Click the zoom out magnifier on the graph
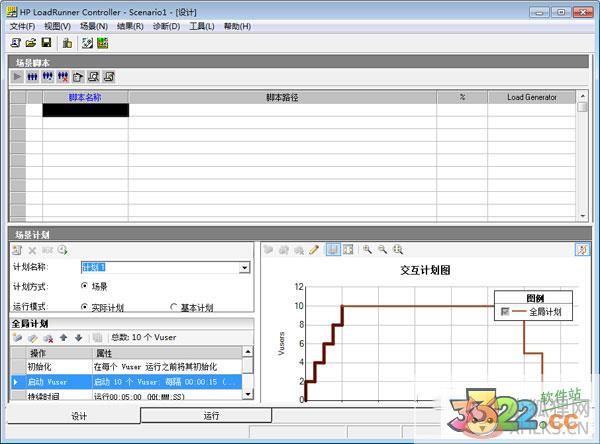Image resolution: width=600 pixels, height=444 pixels. (382, 250)
